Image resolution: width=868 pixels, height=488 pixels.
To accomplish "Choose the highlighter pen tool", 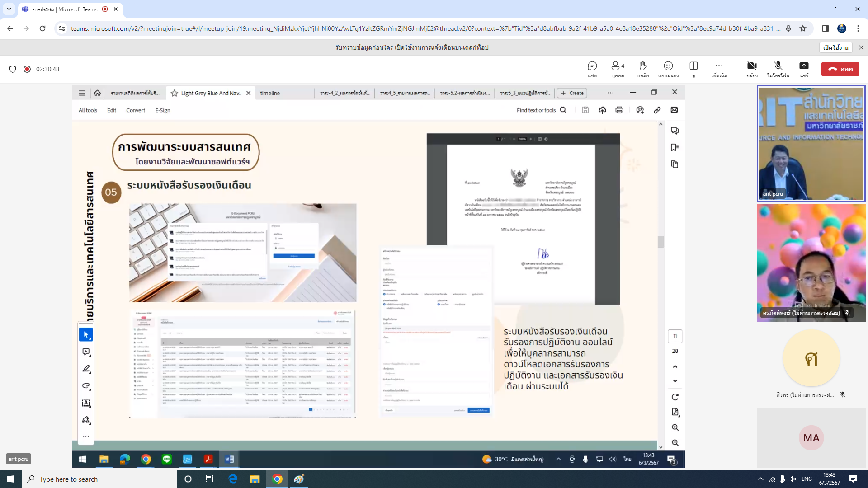I will click(x=86, y=369).
